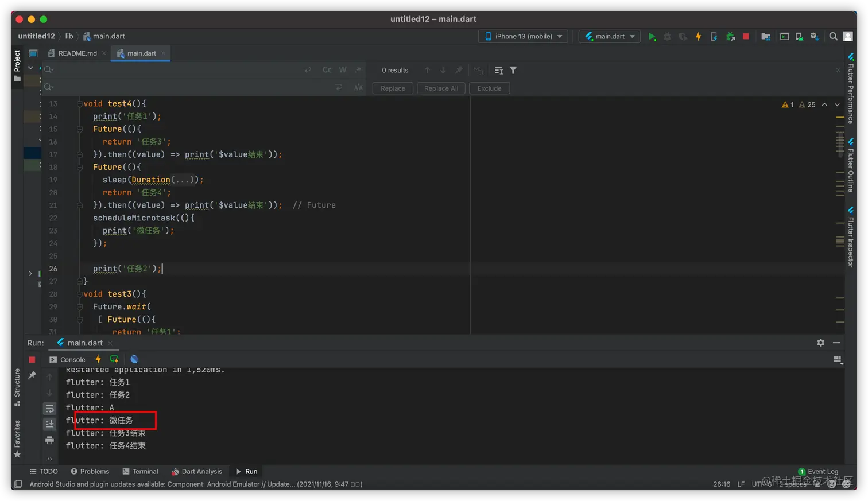The image size is (868, 501).
Task: Open the Terminal tool window tab
Action: click(x=140, y=472)
